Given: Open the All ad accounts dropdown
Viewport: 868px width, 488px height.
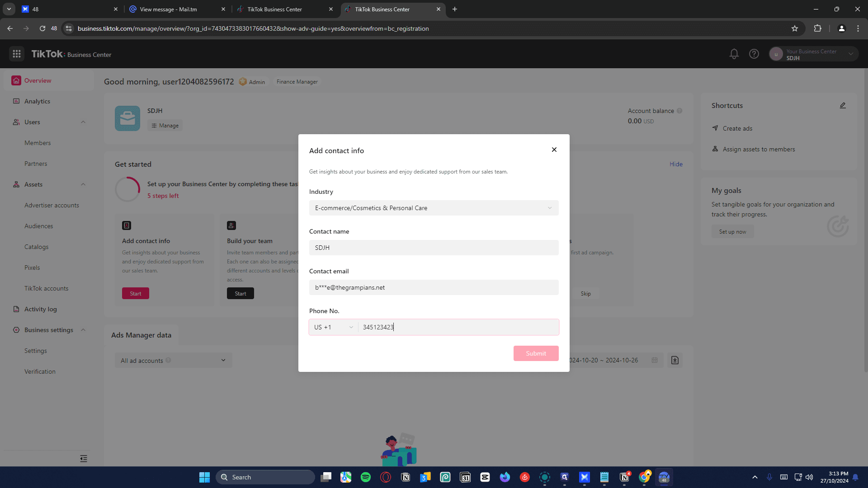Looking at the screenshot, I should 174,360.
